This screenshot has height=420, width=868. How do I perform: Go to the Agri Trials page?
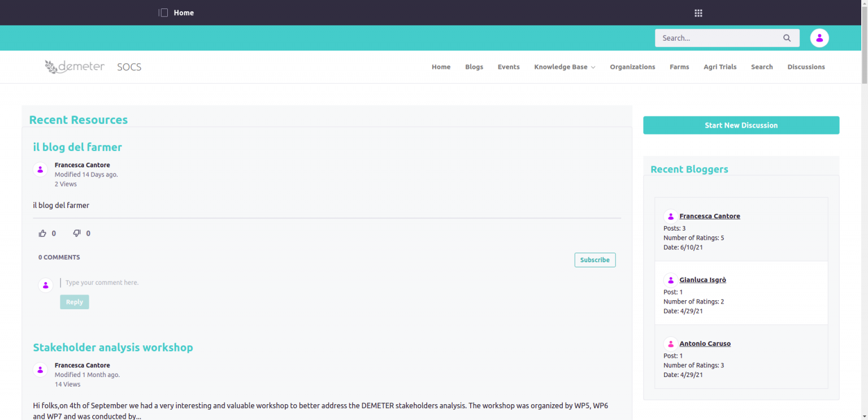[719, 67]
